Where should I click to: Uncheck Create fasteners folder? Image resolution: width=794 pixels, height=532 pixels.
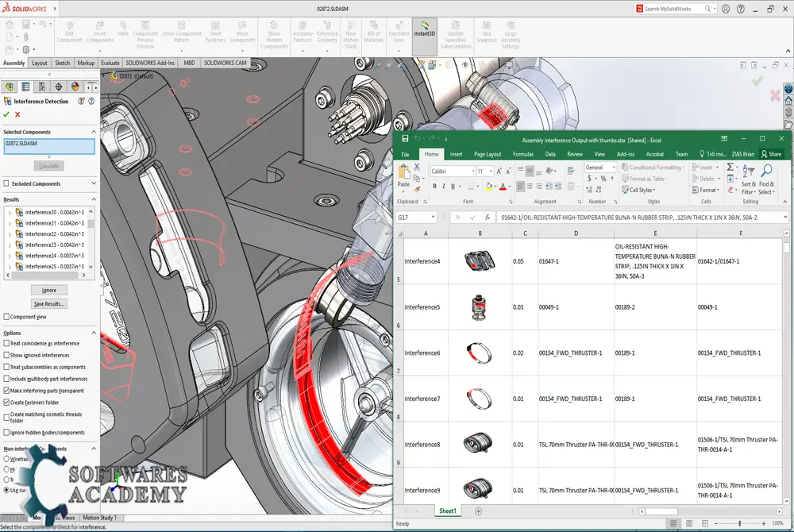pos(6,403)
